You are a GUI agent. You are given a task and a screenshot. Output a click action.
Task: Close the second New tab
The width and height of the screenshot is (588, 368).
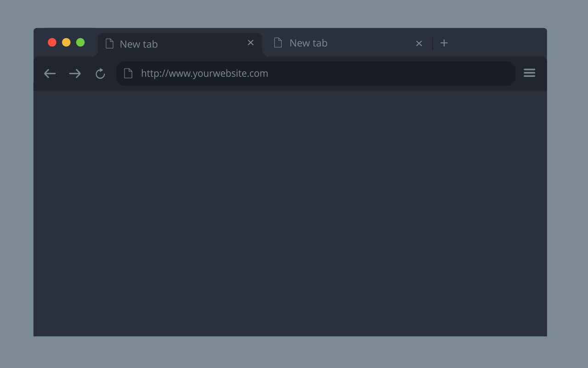click(x=418, y=43)
